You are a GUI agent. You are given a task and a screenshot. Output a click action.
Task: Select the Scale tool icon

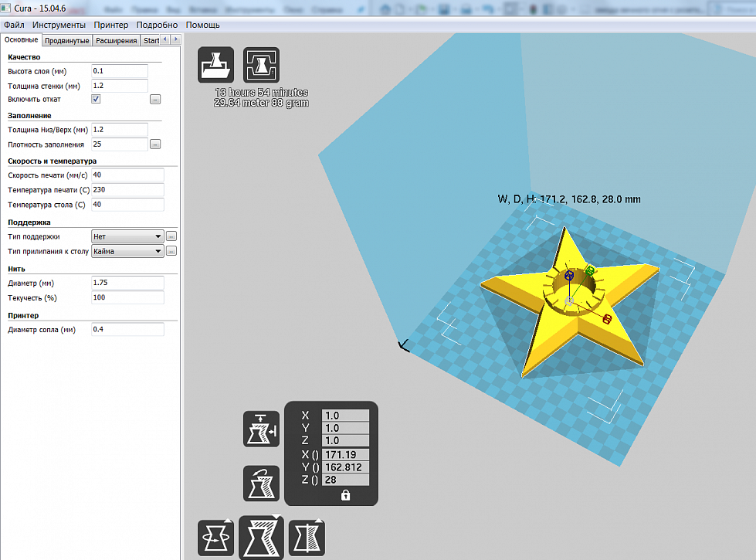261,538
